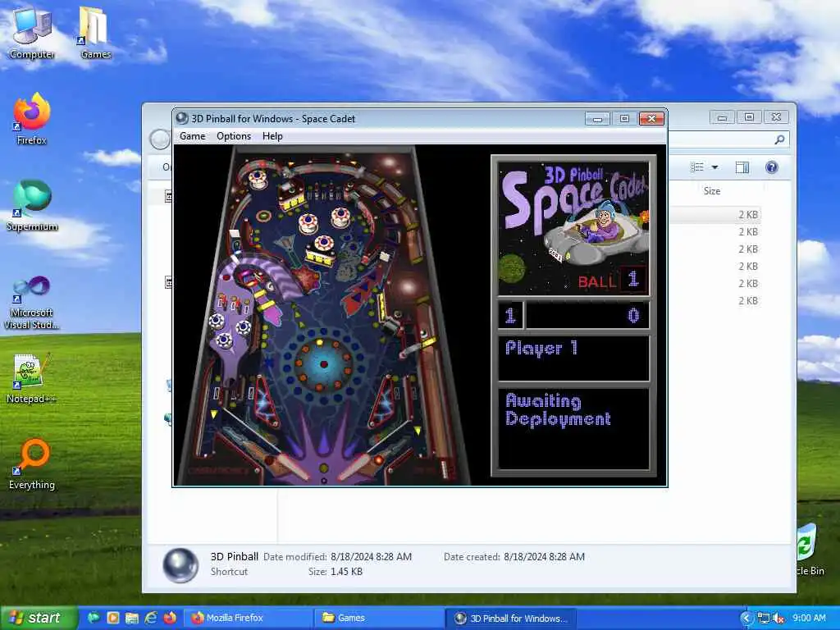Open the view options dropdown arrow in the Games window
This screenshot has width=840, height=630.
point(714,167)
